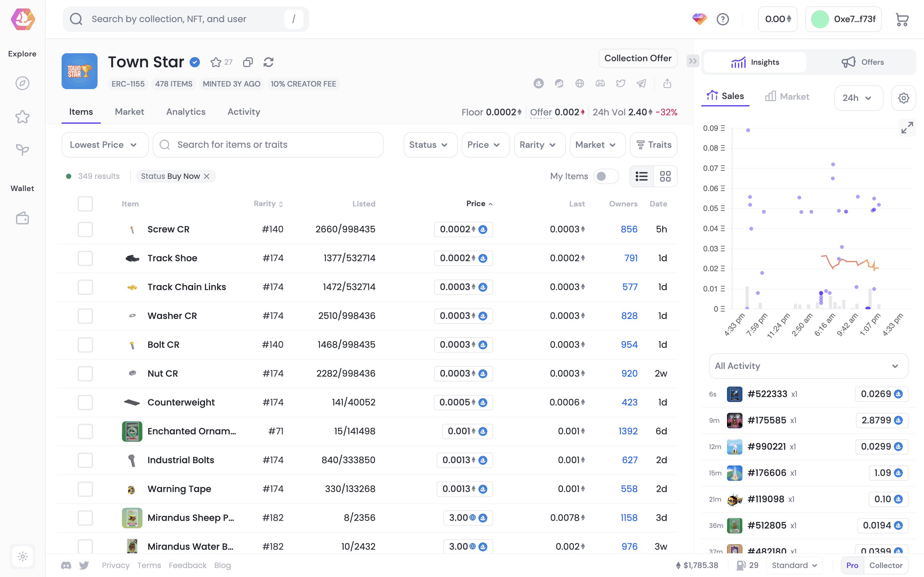Check the Screw CR row checkbox

[x=85, y=229]
